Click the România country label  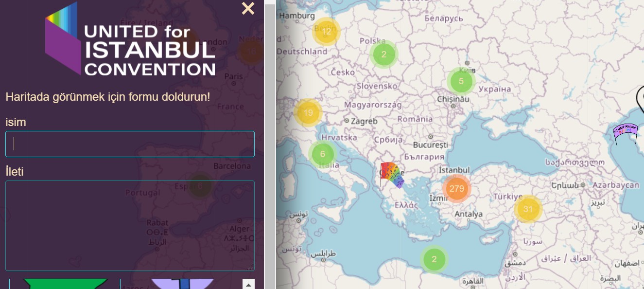coord(415,119)
